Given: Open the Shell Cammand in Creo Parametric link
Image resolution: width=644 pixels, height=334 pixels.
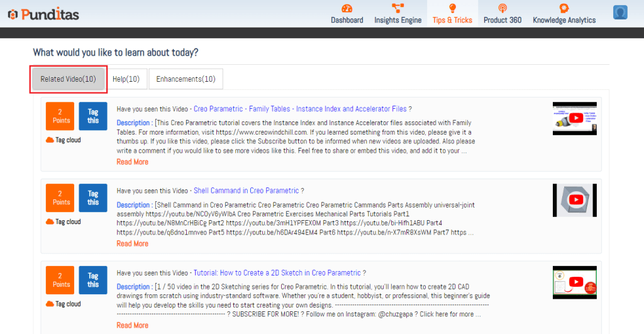Looking at the screenshot, I should click(x=246, y=191).
